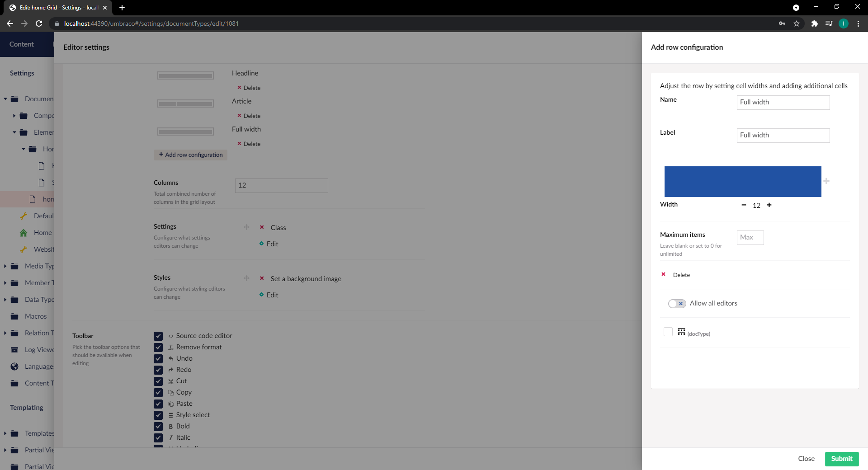Reload the page with the refresh icon
The image size is (868, 470).
(39, 23)
